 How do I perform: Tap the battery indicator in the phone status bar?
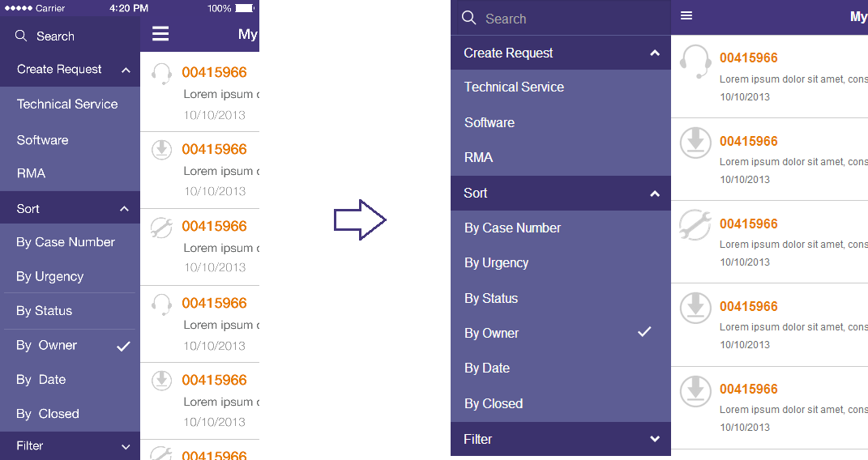(x=245, y=8)
